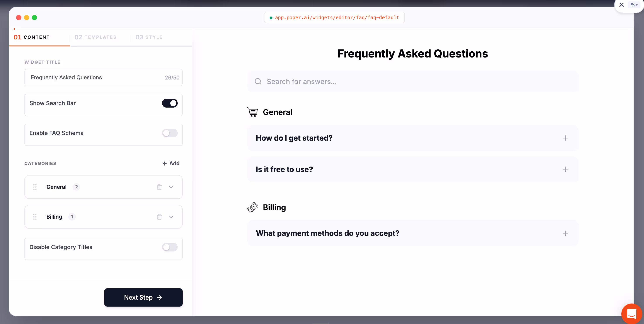Click the count badge 2 beside General
The width and height of the screenshot is (644, 324).
coord(76,187)
